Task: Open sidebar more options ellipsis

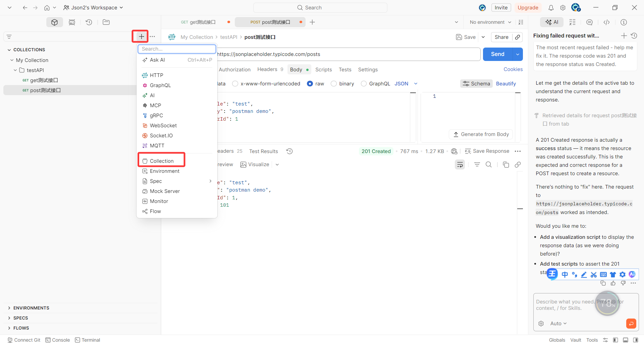Action: (152, 37)
